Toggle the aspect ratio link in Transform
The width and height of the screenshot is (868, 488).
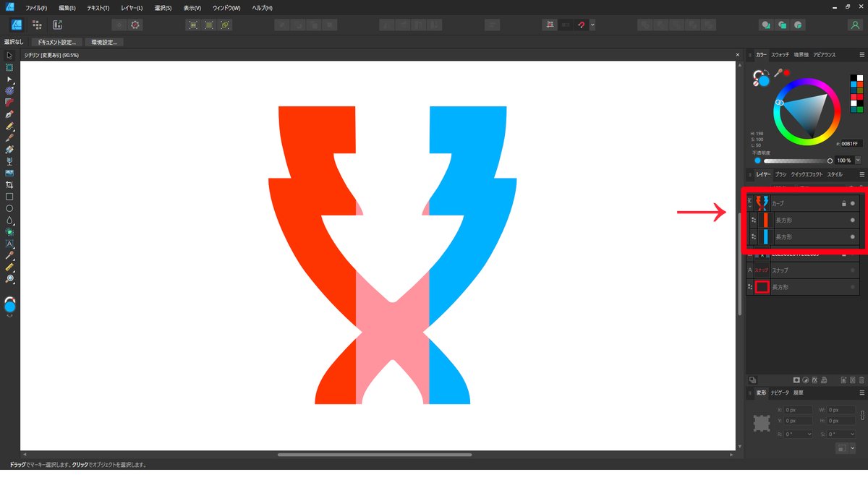[x=861, y=415]
